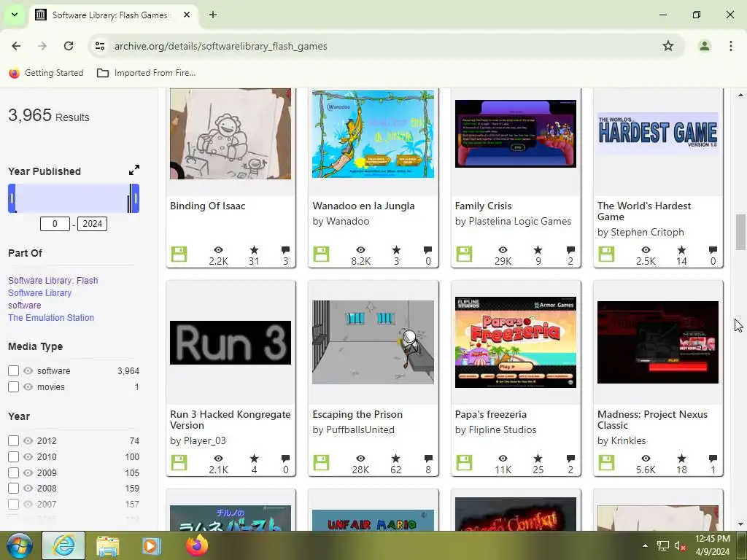Open Escaping the Prison title link
The height and width of the screenshot is (560, 747).
(x=357, y=415)
